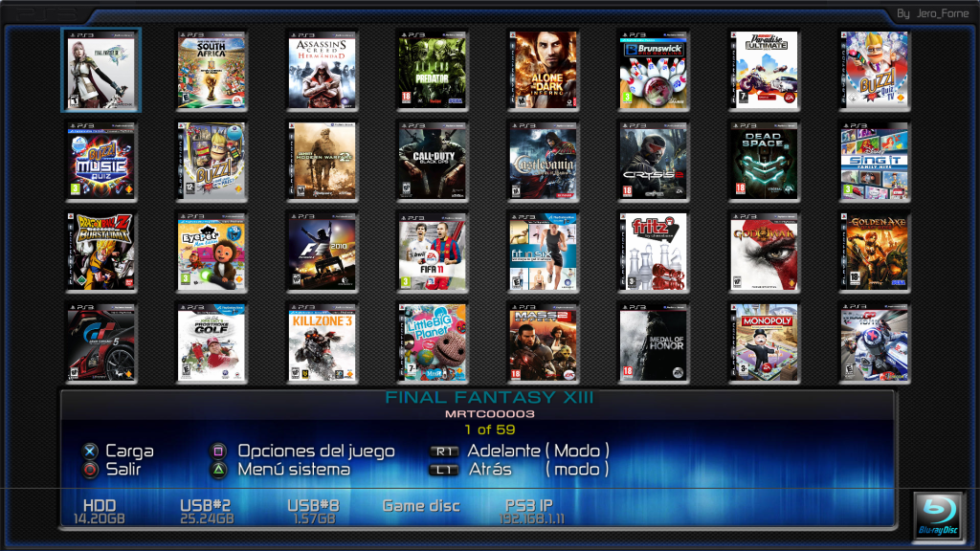The image size is (980, 551).
Task: Click the MRTC00003 game ID text
Action: point(489,413)
